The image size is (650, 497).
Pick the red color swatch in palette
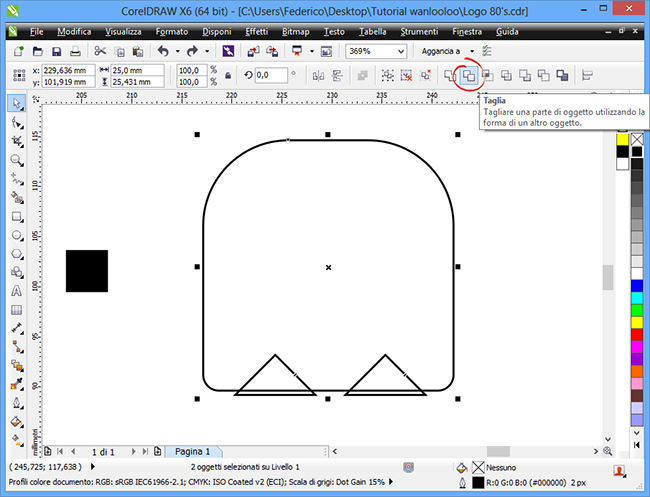637,335
